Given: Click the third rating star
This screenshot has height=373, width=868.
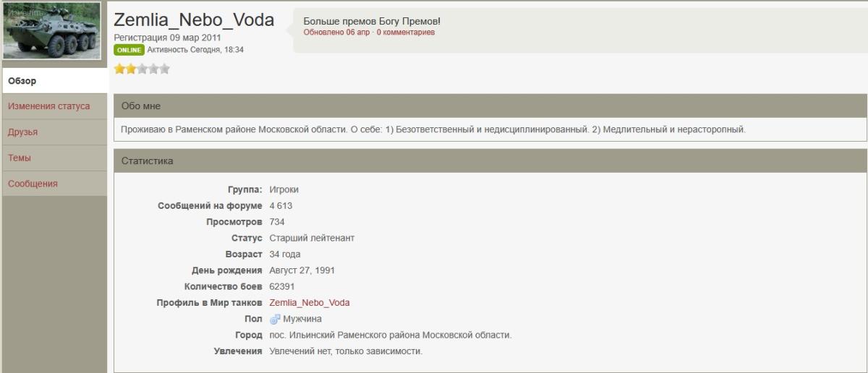Looking at the screenshot, I should pos(142,69).
